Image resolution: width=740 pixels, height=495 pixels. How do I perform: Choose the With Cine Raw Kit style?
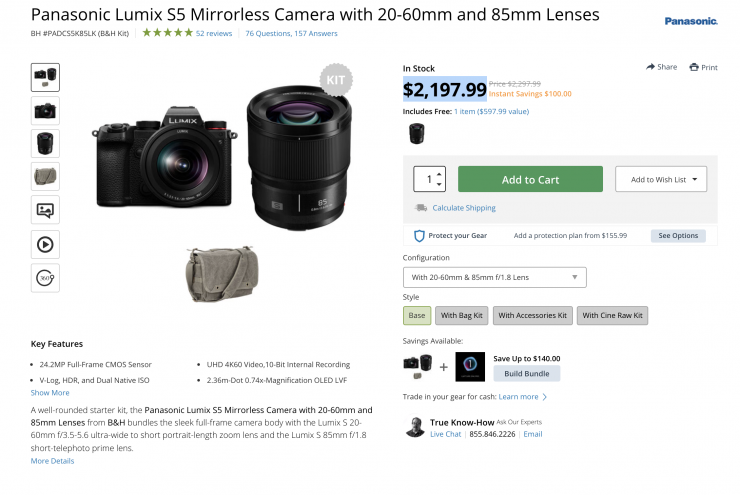point(612,315)
